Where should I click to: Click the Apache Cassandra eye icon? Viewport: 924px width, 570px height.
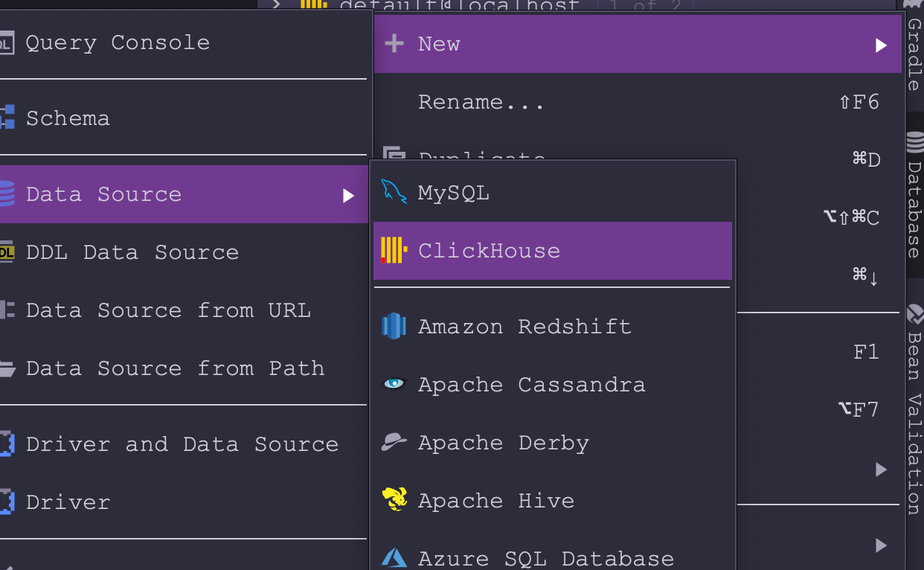pos(394,384)
